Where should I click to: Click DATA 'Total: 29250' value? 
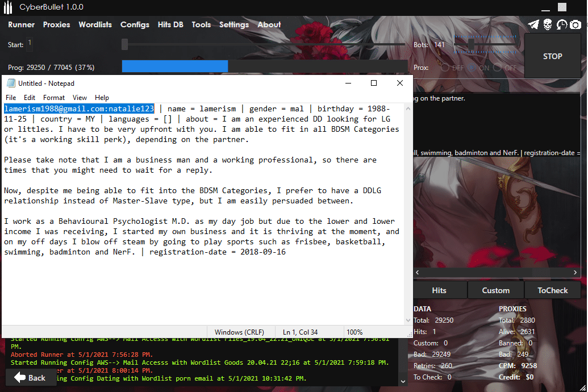pos(444,320)
